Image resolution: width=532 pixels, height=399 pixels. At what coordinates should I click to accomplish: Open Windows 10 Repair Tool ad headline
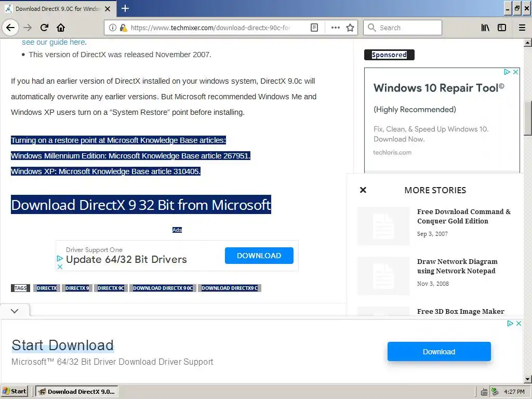click(x=438, y=88)
